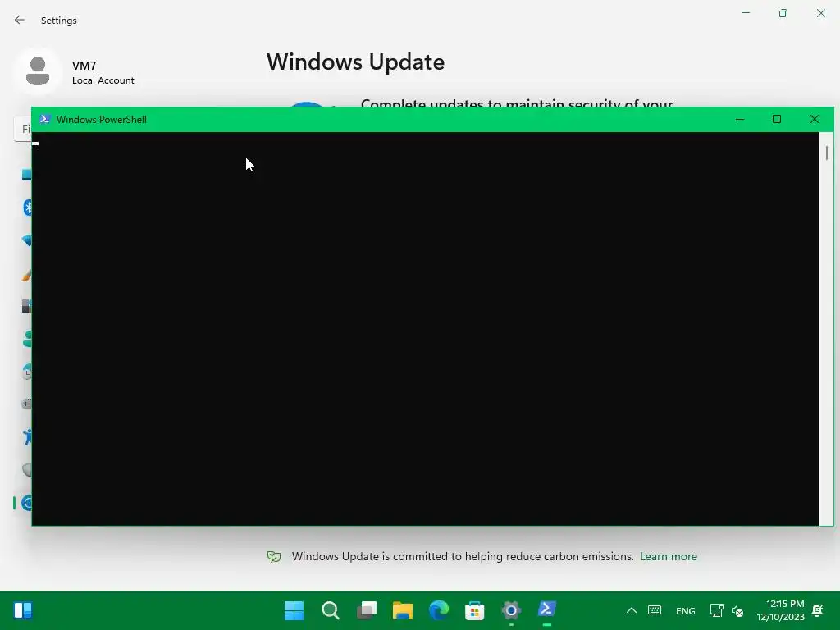Image resolution: width=840 pixels, height=630 pixels.
Task: Open the clock showing 12:15 PM
Action: pyautogui.click(x=781, y=610)
